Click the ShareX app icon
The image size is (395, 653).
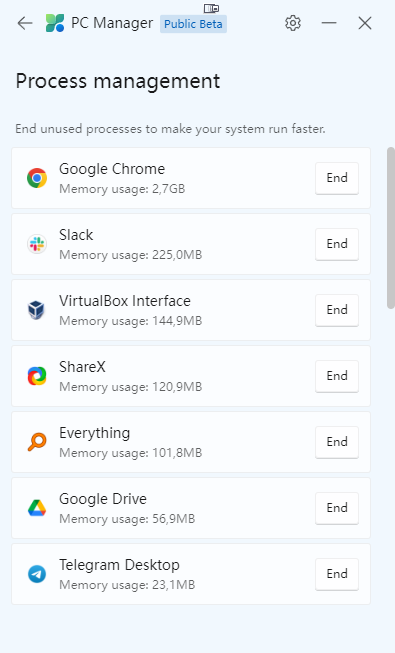37,376
